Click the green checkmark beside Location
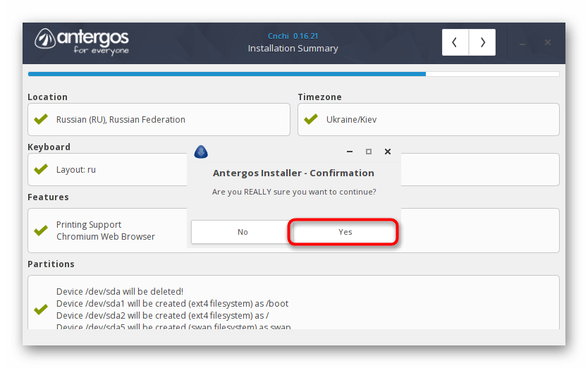 (40, 119)
